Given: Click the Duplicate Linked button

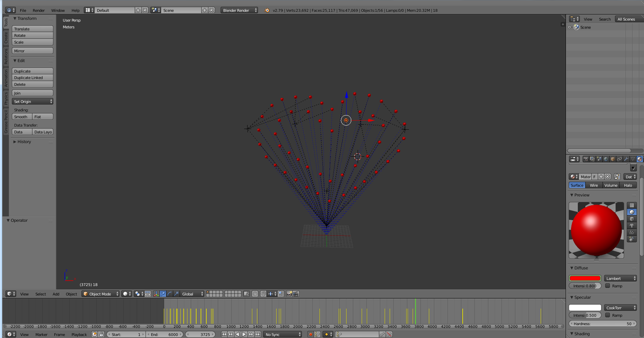Looking at the screenshot, I should click(x=33, y=78).
